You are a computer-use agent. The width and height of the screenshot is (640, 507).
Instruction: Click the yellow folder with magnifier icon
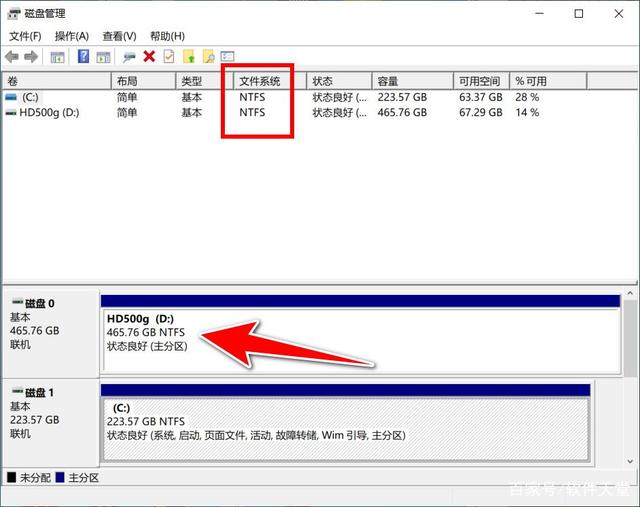tap(208, 57)
